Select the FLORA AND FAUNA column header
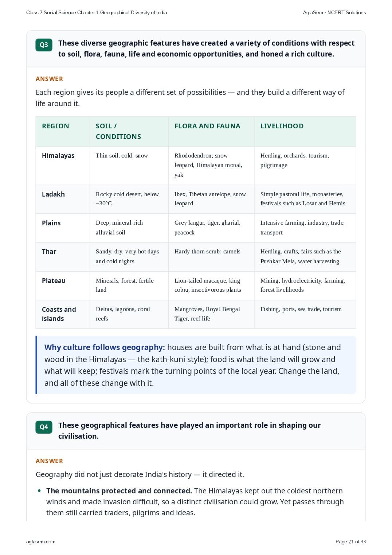The image size is (392, 555). [x=207, y=126]
